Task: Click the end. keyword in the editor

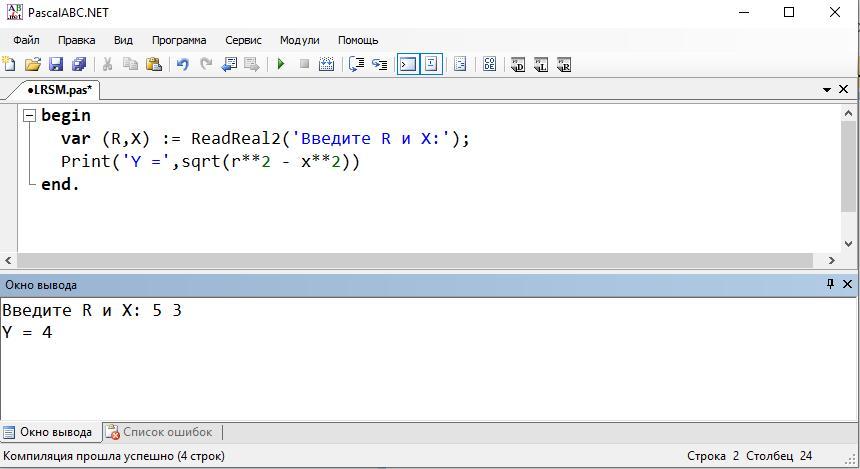Action: 60,184
